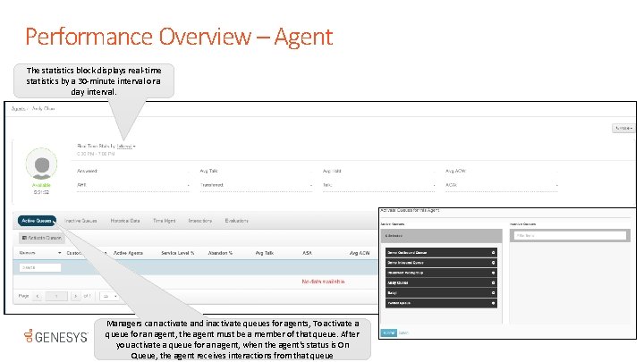Switch to the Active Queues tab
Screen dimensions: 644x362
click(x=37, y=221)
